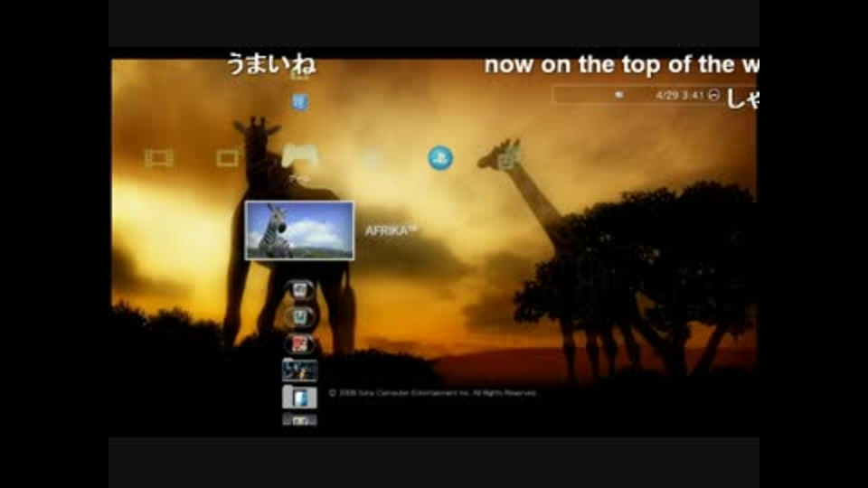Select the second round teal-screen icon
Image resolution: width=868 pixels, height=488 pixels.
(x=299, y=316)
